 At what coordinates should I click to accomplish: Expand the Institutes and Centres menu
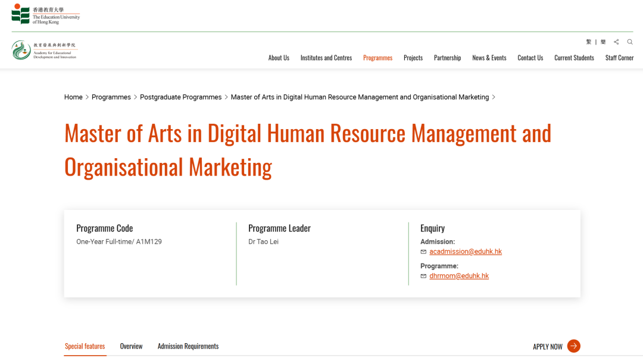(x=326, y=58)
